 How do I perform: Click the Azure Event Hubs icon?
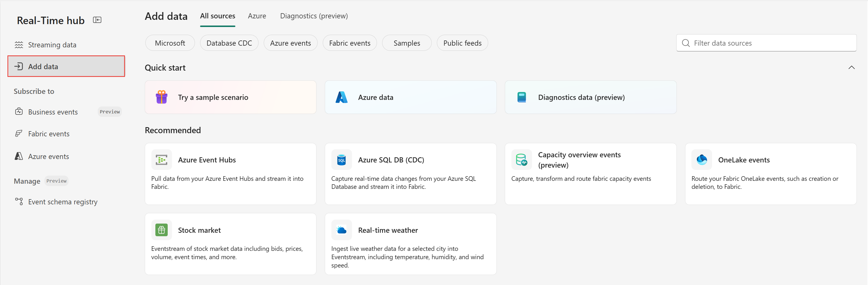pyautogui.click(x=161, y=160)
